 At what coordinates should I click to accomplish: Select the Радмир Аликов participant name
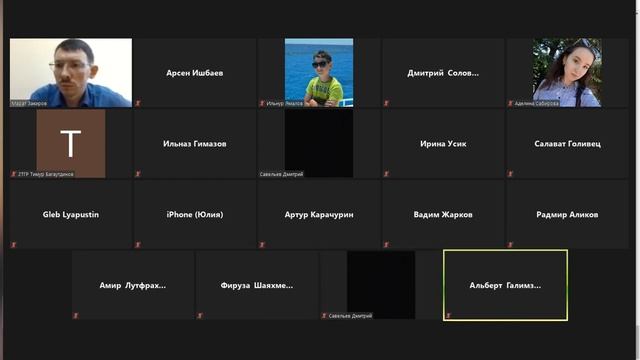tap(567, 215)
